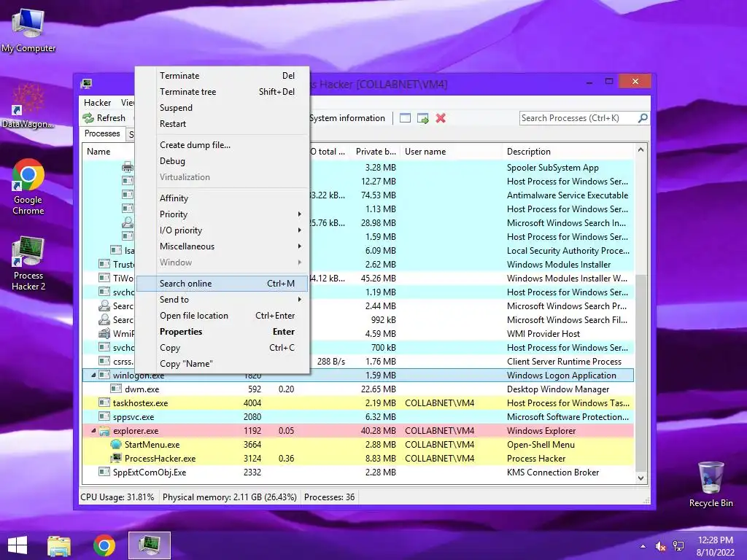Open My Computer desktop icon
This screenshot has width=747, height=560.
coord(28,30)
